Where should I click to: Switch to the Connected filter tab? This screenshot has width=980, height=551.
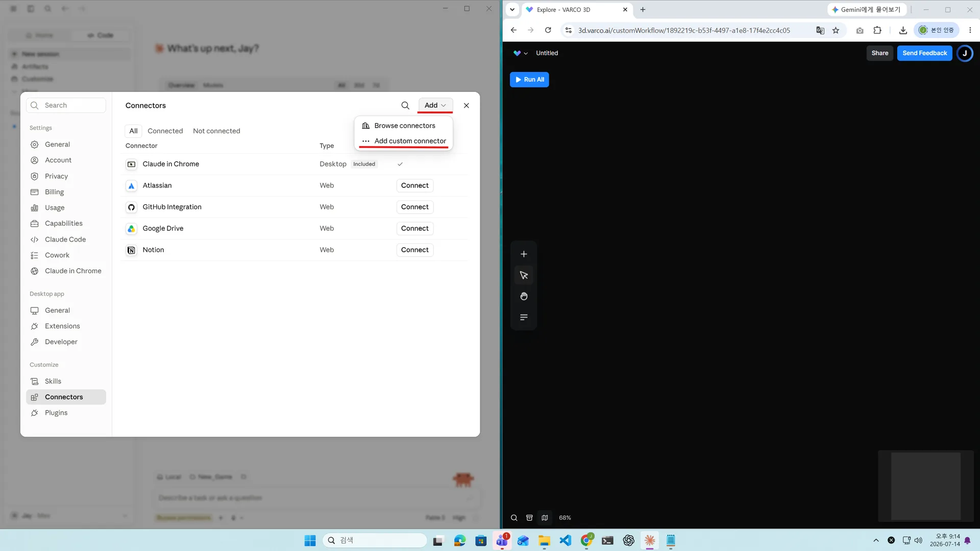(165, 131)
